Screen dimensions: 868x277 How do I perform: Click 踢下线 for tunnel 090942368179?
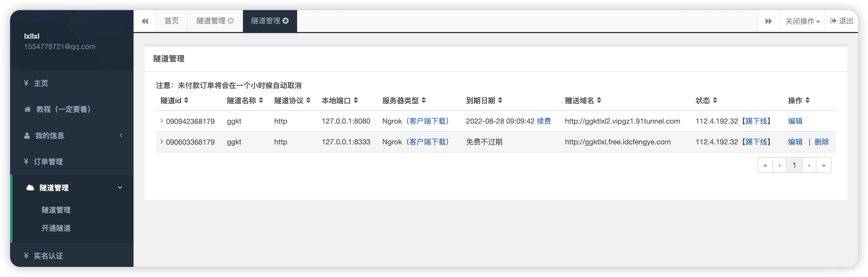(x=756, y=121)
